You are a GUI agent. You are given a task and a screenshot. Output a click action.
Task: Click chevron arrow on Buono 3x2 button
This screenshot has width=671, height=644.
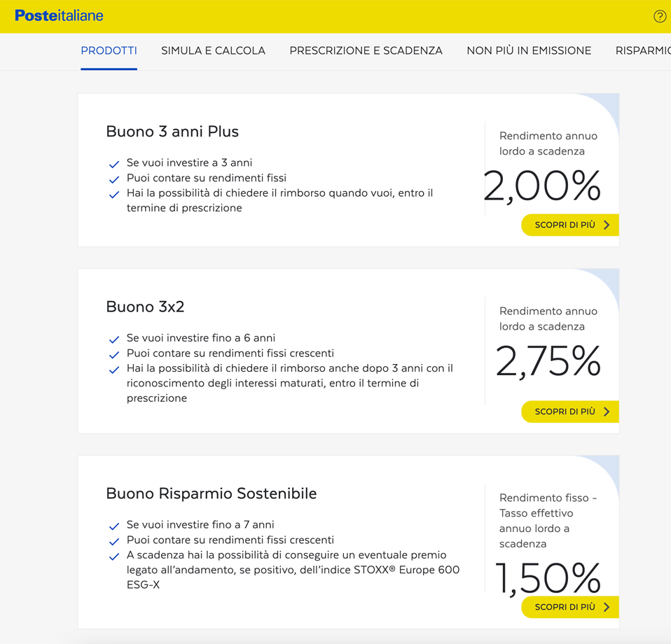607,412
